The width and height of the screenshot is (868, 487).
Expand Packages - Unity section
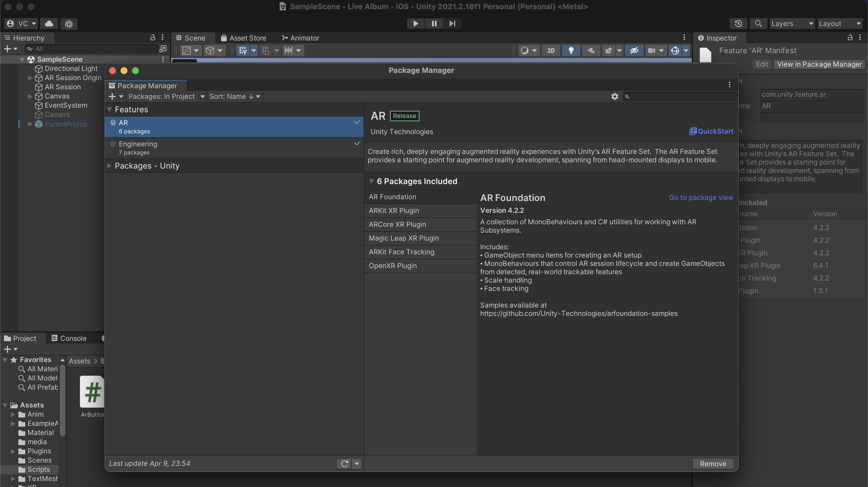[x=110, y=166]
